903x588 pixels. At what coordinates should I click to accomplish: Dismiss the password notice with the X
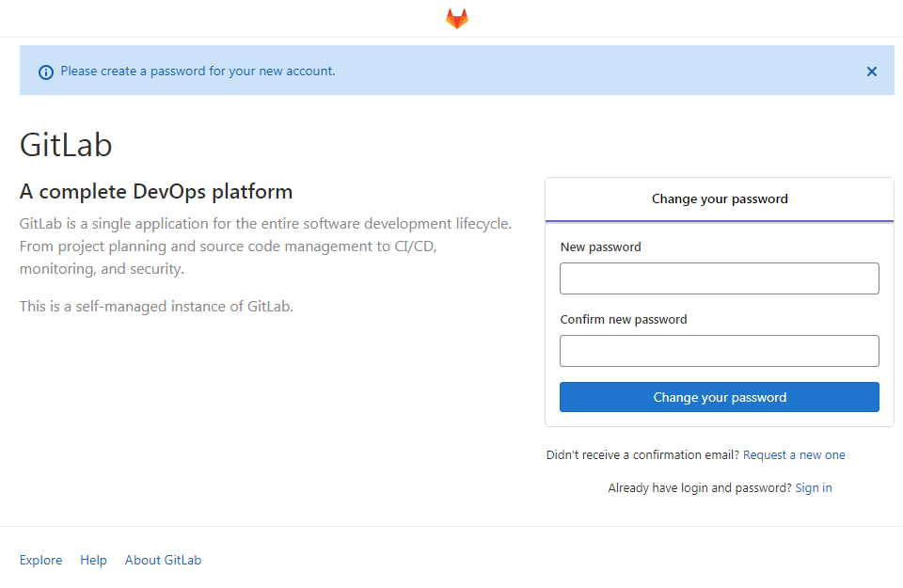[x=872, y=71]
